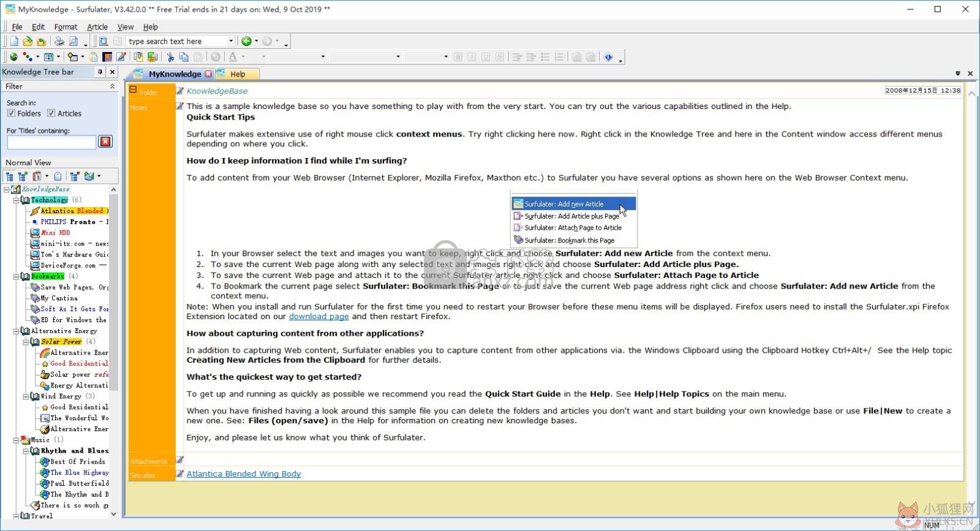The width and height of the screenshot is (980, 531).
Task: Select the MyKnowledge tab
Action: pyautogui.click(x=175, y=74)
